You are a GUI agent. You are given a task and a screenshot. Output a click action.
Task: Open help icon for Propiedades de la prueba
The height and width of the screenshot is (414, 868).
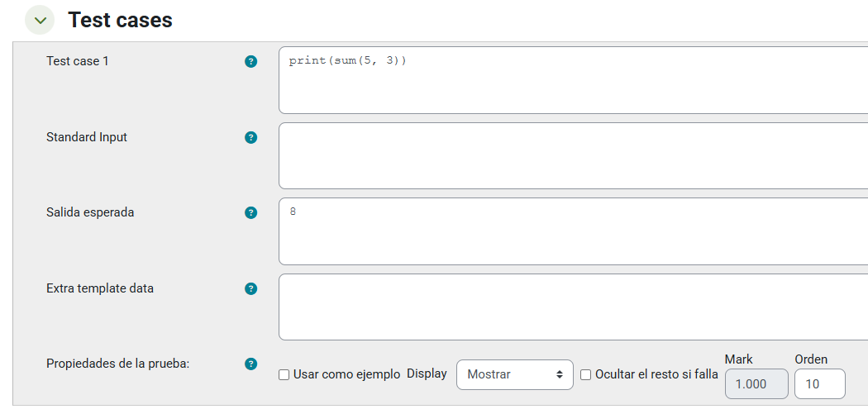pyautogui.click(x=251, y=364)
